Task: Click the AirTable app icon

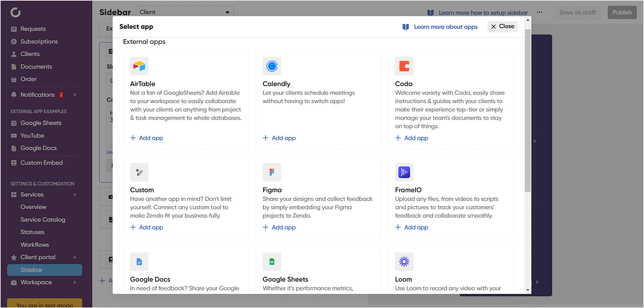Action: tap(139, 66)
